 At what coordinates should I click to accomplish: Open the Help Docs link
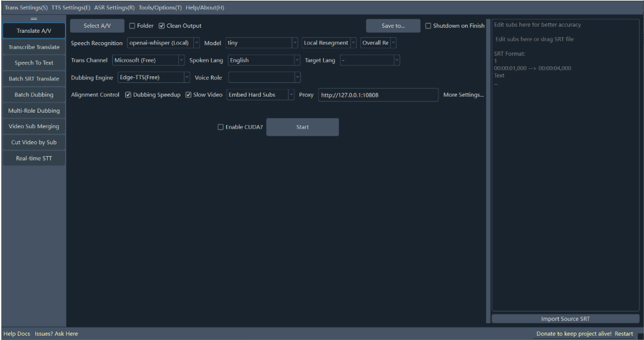pyautogui.click(x=17, y=334)
